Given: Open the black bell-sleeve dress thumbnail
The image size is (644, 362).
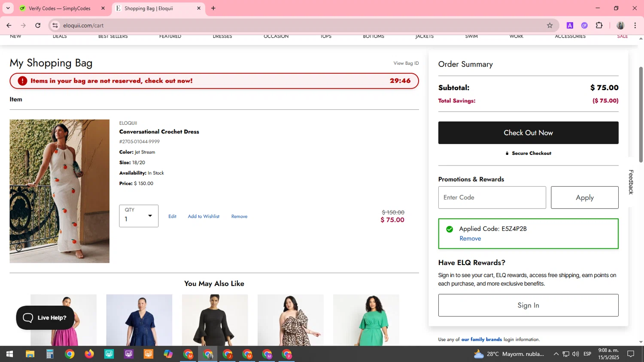Looking at the screenshot, I should pyautogui.click(x=215, y=320).
